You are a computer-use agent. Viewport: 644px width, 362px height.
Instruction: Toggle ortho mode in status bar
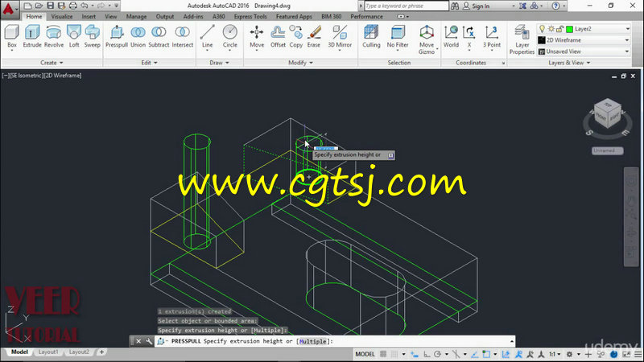427,354
